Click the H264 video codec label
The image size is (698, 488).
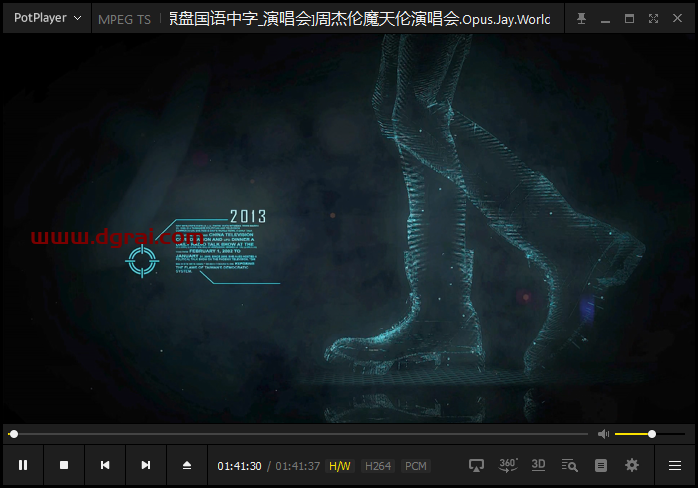tap(378, 466)
